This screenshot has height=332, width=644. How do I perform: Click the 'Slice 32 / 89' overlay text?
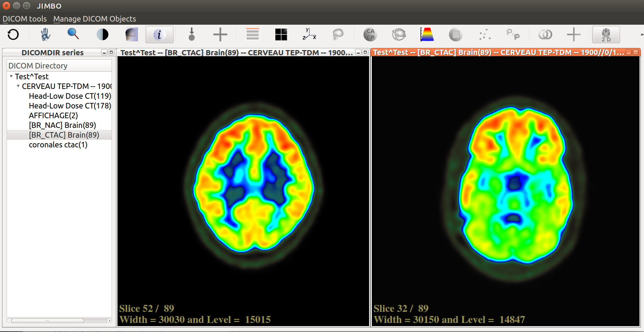(x=401, y=308)
